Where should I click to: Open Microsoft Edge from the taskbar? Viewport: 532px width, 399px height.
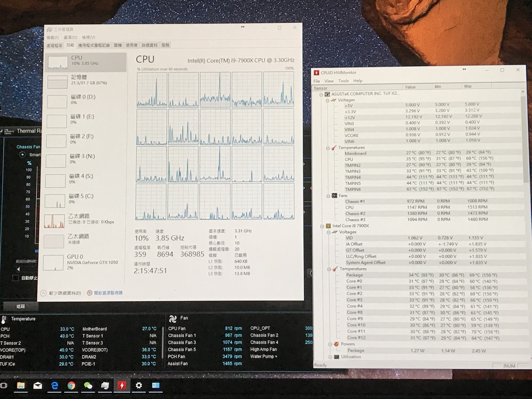(x=54, y=385)
